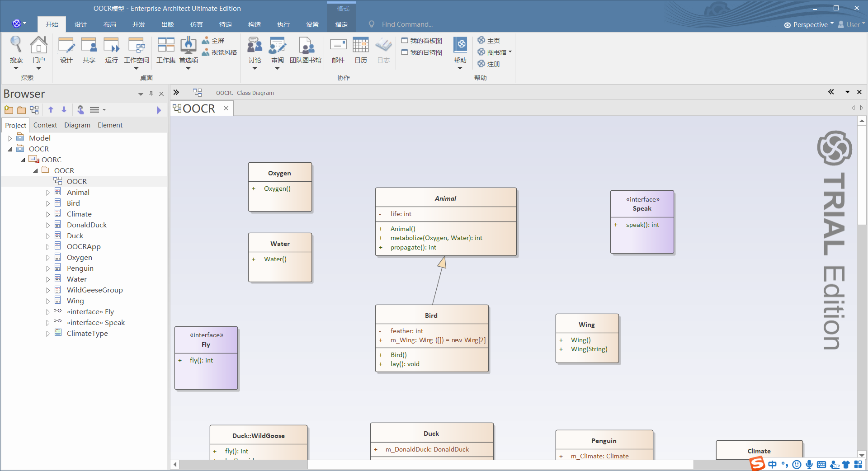
Task: Open 我的看板图 (My Kanban)
Action: pos(421,40)
